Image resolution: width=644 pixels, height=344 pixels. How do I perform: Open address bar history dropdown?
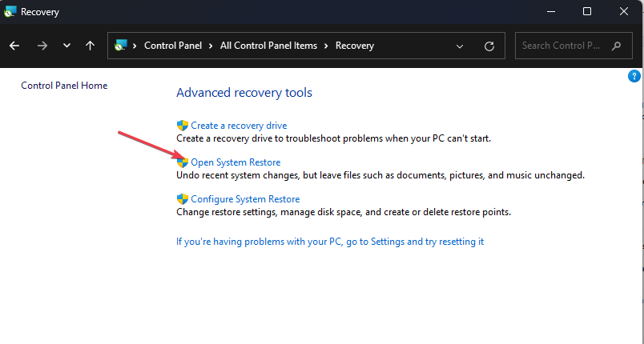(x=460, y=46)
